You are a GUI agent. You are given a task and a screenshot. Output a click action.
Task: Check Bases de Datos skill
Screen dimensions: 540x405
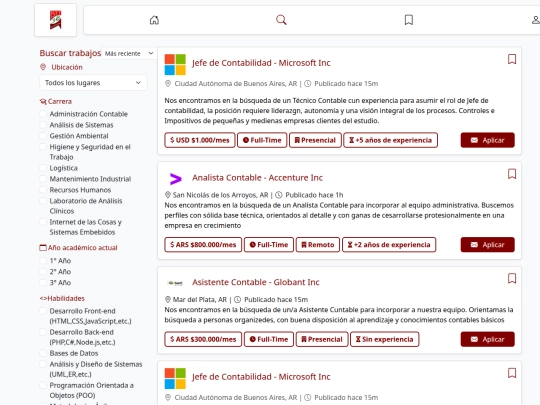click(43, 353)
